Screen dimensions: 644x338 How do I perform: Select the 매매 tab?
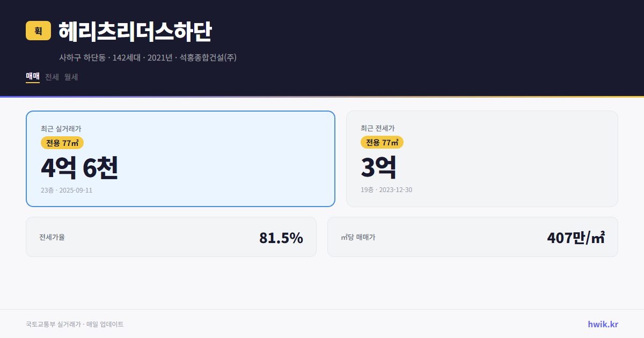[x=32, y=77]
